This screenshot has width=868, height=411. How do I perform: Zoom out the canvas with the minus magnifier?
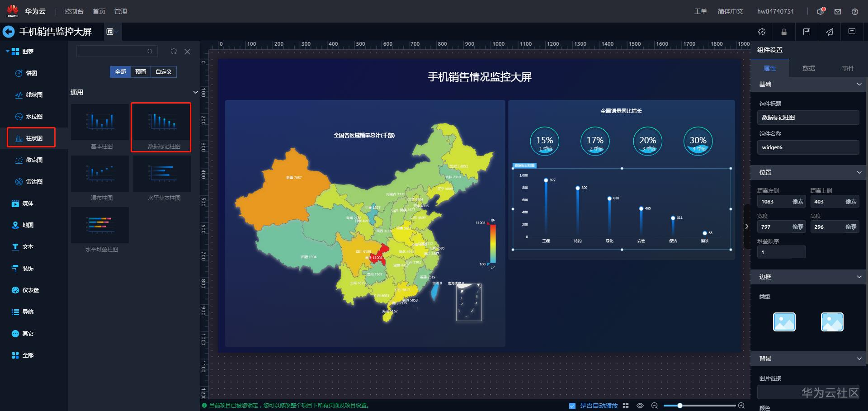pyautogui.click(x=655, y=406)
